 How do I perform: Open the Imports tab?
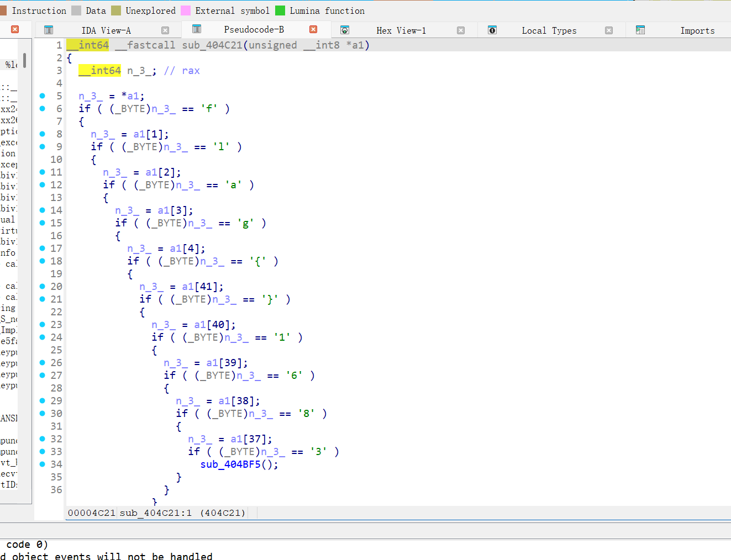(697, 30)
